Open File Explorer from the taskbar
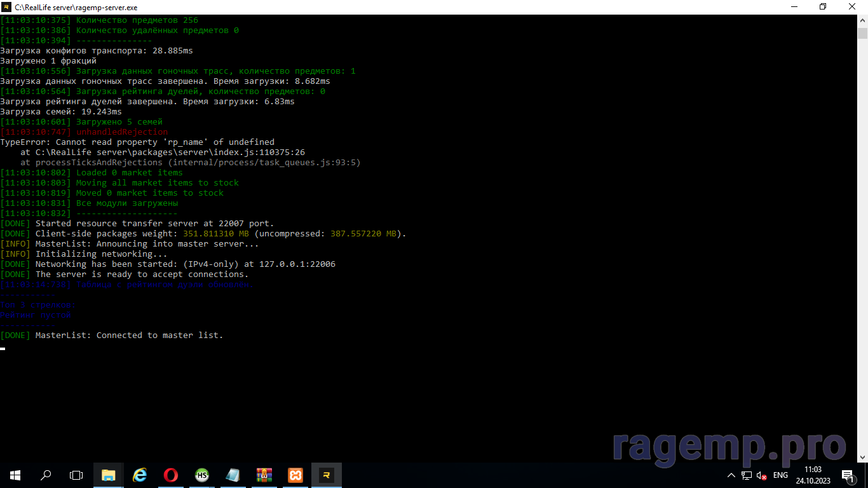Viewport: 868px width, 488px height. (x=108, y=475)
